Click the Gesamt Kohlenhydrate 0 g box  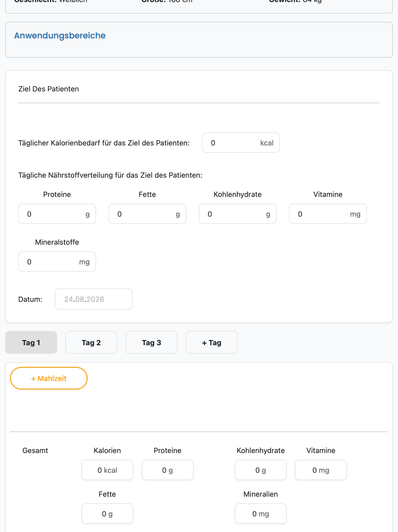[x=261, y=470]
